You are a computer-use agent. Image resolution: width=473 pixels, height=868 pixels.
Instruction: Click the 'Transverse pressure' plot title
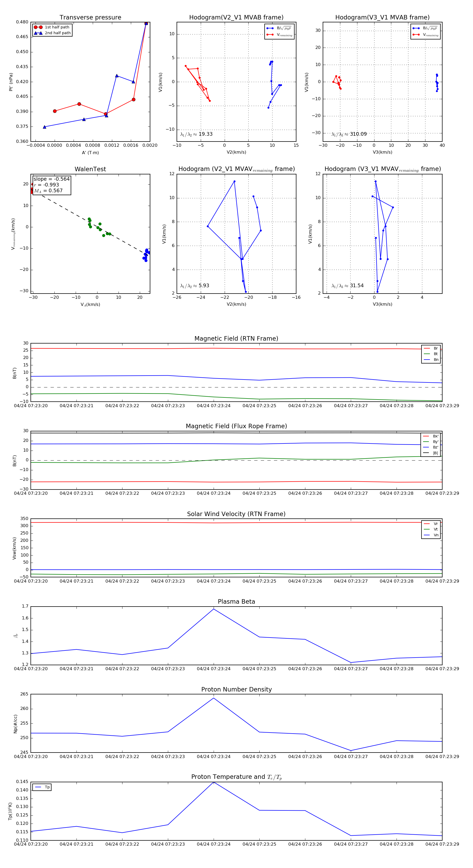(x=90, y=18)
